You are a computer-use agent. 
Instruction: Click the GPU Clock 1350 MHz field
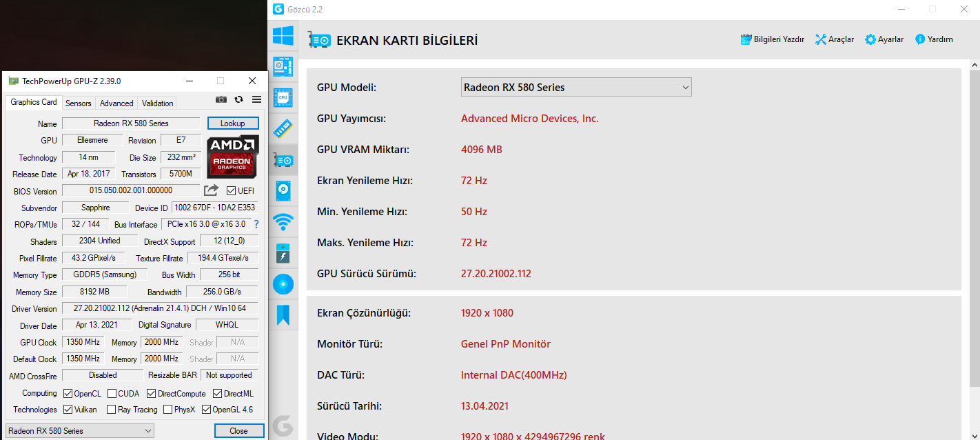83,342
